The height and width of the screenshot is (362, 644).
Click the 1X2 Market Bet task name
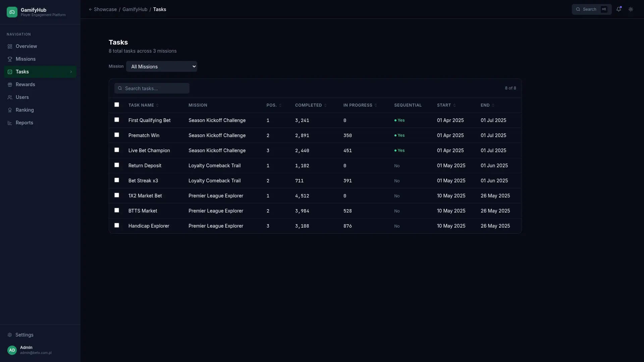[x=145, y=196]
